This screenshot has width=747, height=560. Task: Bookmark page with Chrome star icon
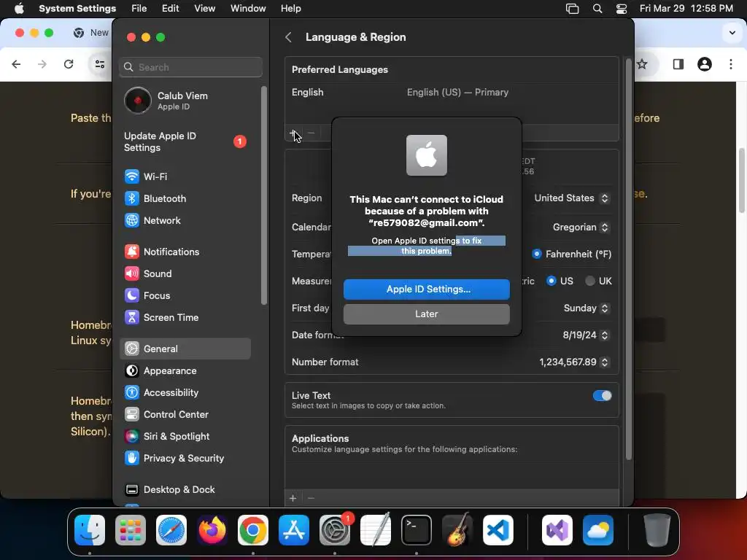642,64
